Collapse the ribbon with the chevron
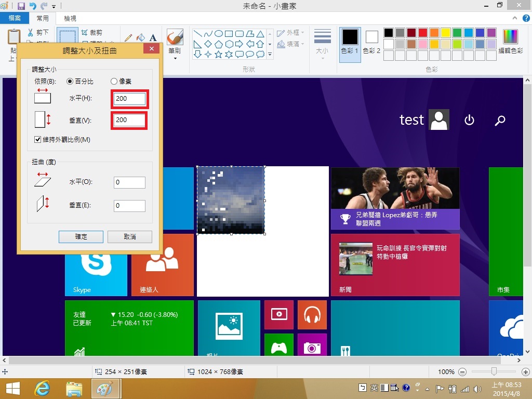Image resolution: width=532 pixels, height=399 pixels. (x=515, y=18)
